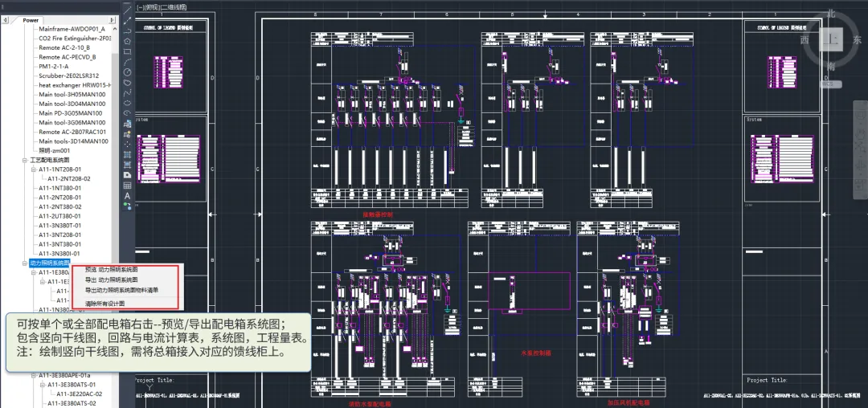Click the 南 direction on the ViewCube compass
Viewport: 868px width, 408px height.
point(831,67)
